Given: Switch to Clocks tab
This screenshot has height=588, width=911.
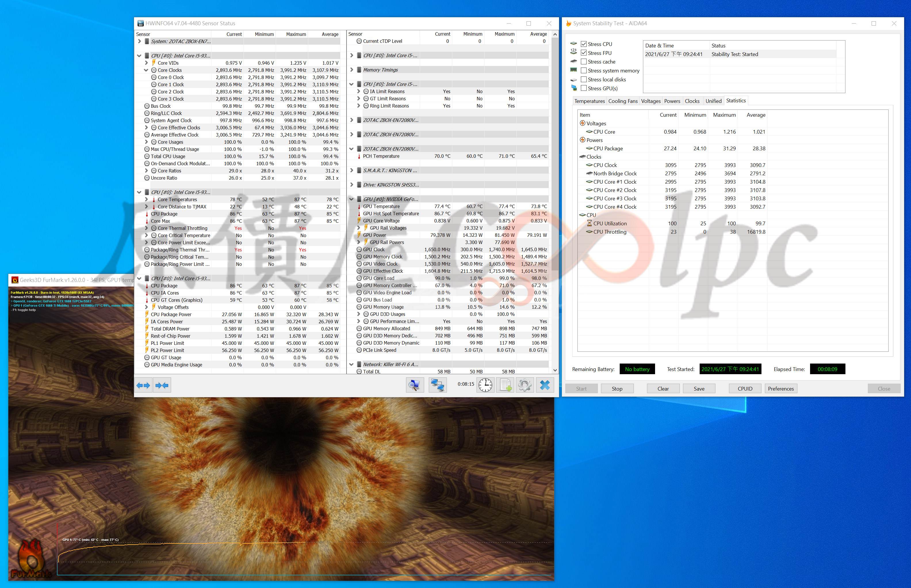Looking at the screenshot, I should coord(692,101).
